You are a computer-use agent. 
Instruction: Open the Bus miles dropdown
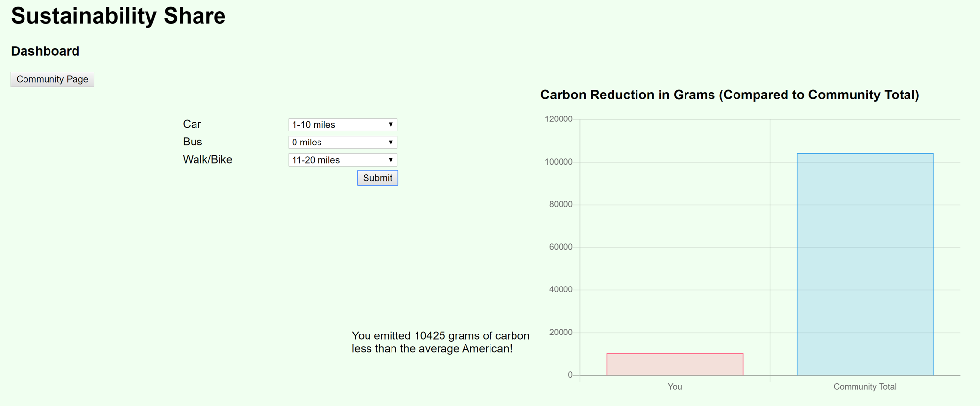pyautogui.click(x=343, y=143)
